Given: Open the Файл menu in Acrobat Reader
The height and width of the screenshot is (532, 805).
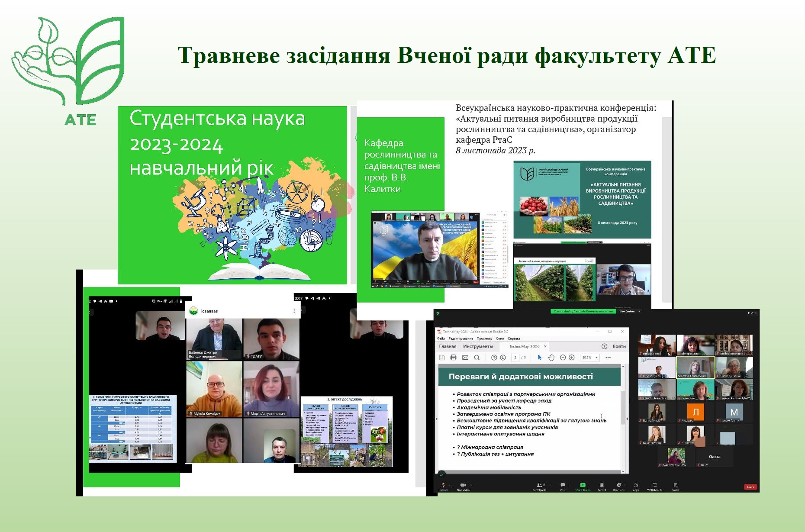Looking at the screenshot, I should click(x=441, y=339).
